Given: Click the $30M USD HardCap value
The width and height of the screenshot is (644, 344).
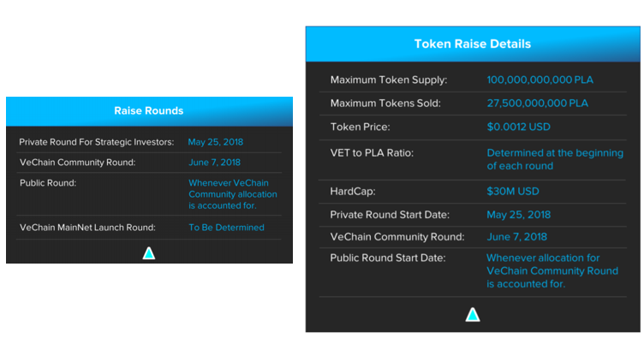Looking at the screenshot, I should pyautogui.click(x=513, y=192).
